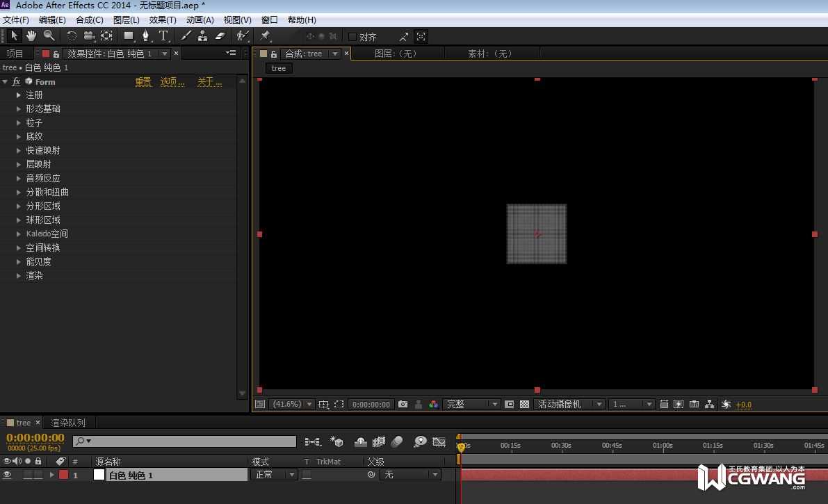
Task: Select the Brush tool
Action: [186, 36]
